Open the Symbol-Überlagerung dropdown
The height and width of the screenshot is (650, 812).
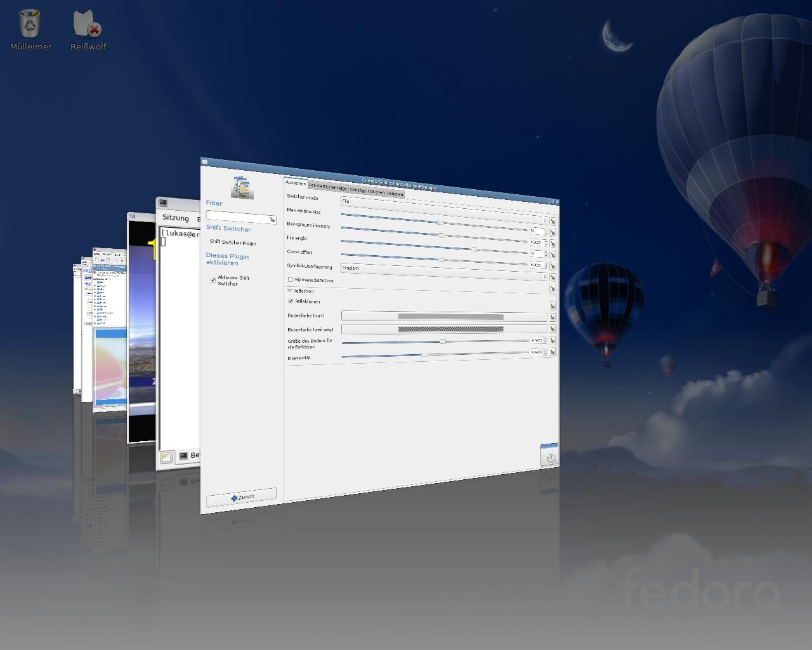click(443, 270)
